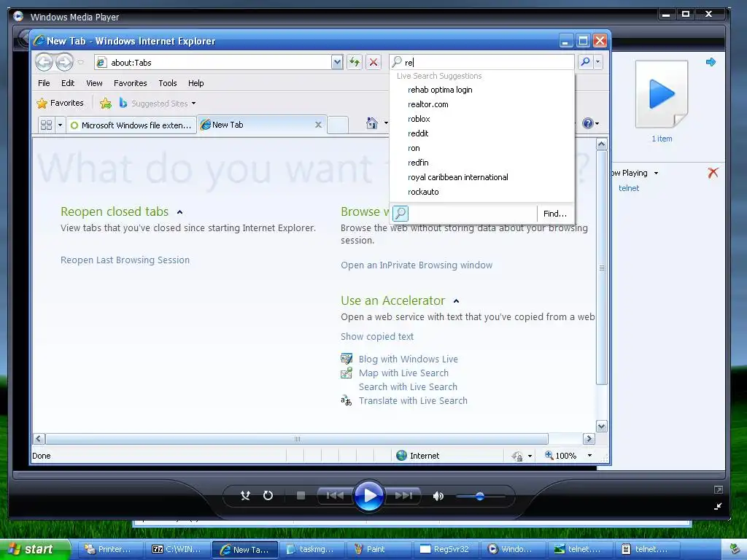Viewport: 747px width, 560px height.
Task: Click Next track button in Media Player
Action: click(x=403, y=496)
